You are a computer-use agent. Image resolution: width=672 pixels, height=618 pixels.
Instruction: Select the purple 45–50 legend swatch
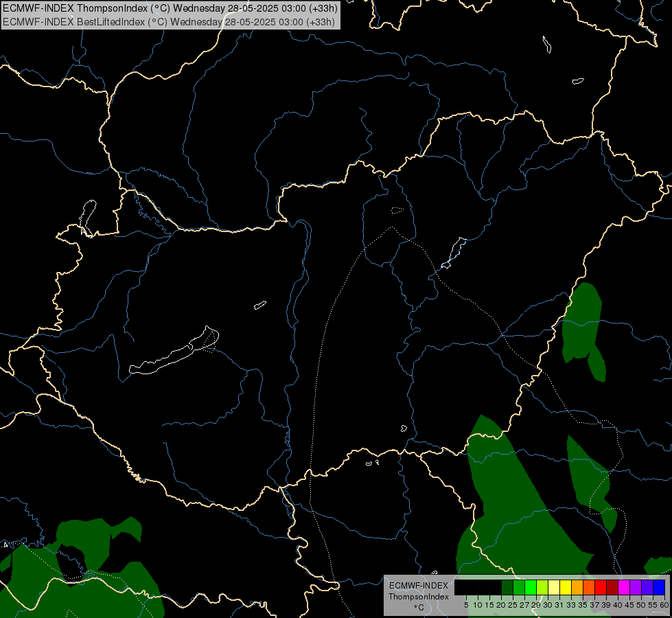[x=636, y=587]
